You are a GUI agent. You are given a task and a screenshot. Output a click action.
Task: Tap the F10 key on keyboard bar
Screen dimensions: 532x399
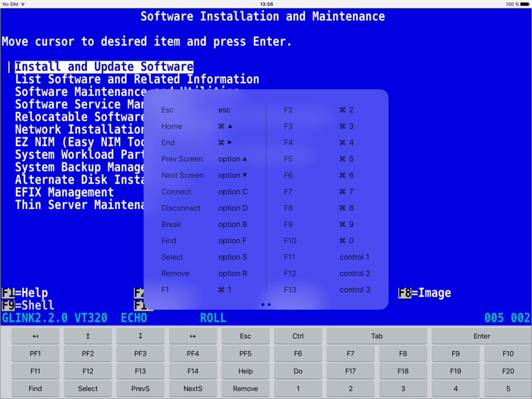[x=508, y=354]
